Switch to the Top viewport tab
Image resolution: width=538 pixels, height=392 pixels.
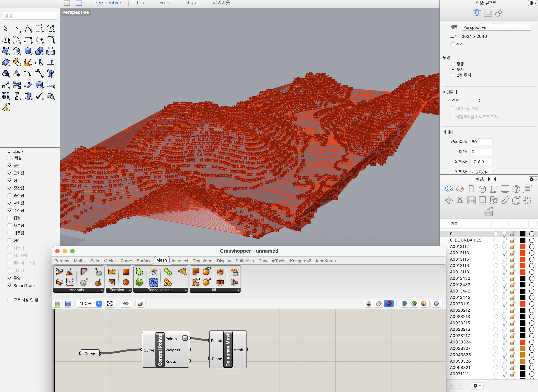click(140, 3)
